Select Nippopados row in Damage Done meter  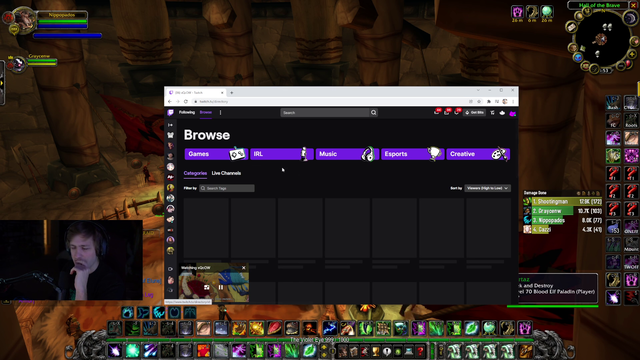(563, 220)
